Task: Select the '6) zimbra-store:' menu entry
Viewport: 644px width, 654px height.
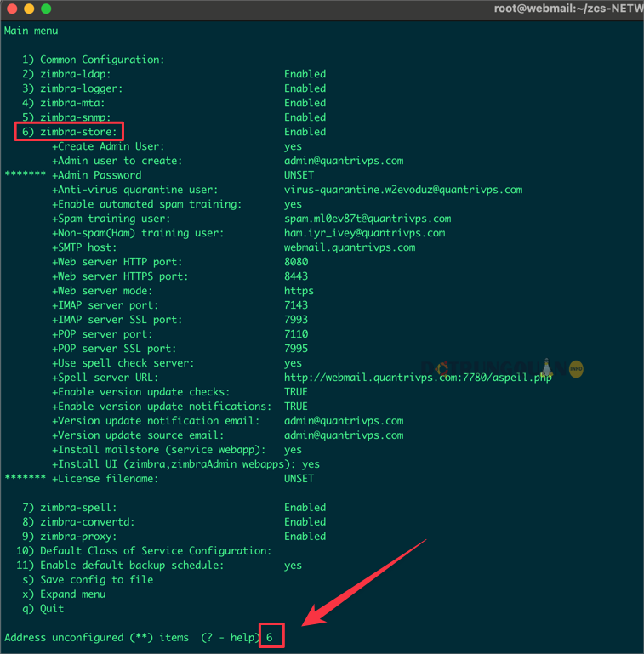Action: click(x=69, y=132)
